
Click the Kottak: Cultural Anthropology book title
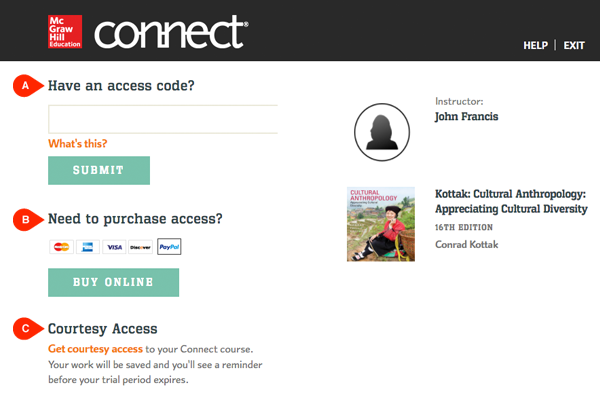(510, 201)
